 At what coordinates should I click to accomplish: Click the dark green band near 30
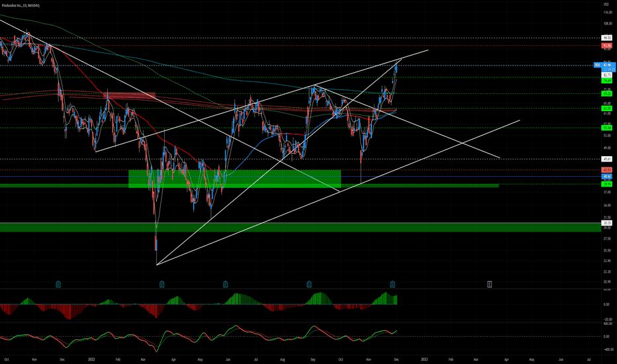[301, 228]
